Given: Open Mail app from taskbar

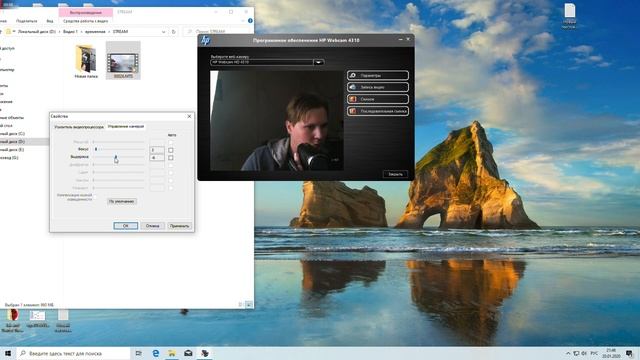Looking at the screenshot, I should pyautogui.click(x=188, y=353).
